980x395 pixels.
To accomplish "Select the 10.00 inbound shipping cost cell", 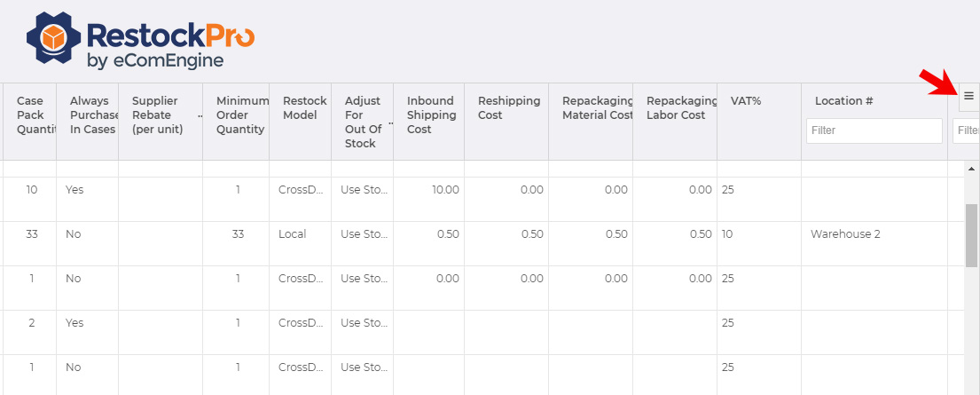I will coord(444,190).
